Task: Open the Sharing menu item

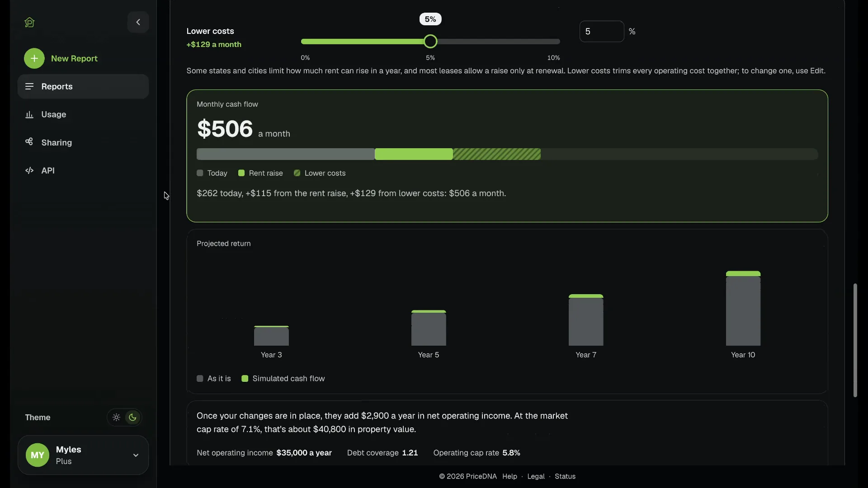Action: pos(83,142)
